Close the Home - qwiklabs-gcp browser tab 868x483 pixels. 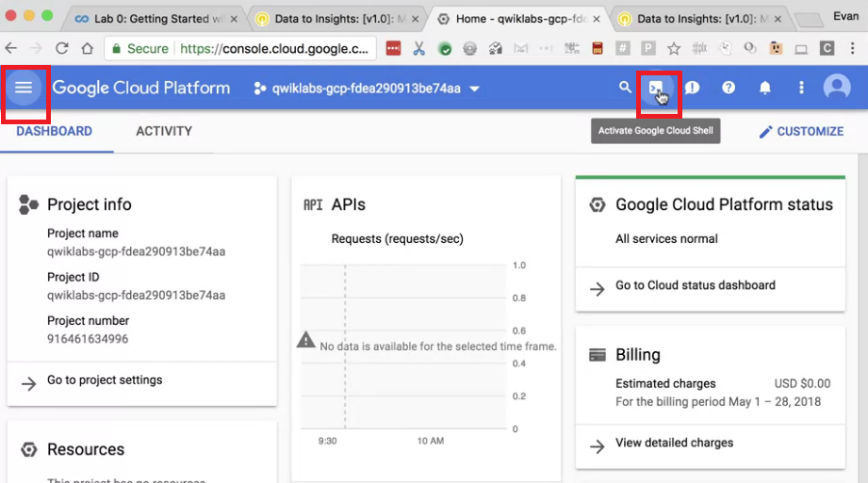tap(597, 19)
